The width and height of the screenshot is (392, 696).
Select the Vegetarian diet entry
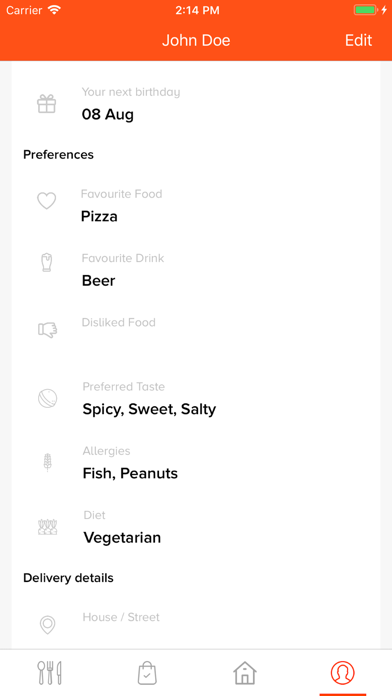pos(122,538)
